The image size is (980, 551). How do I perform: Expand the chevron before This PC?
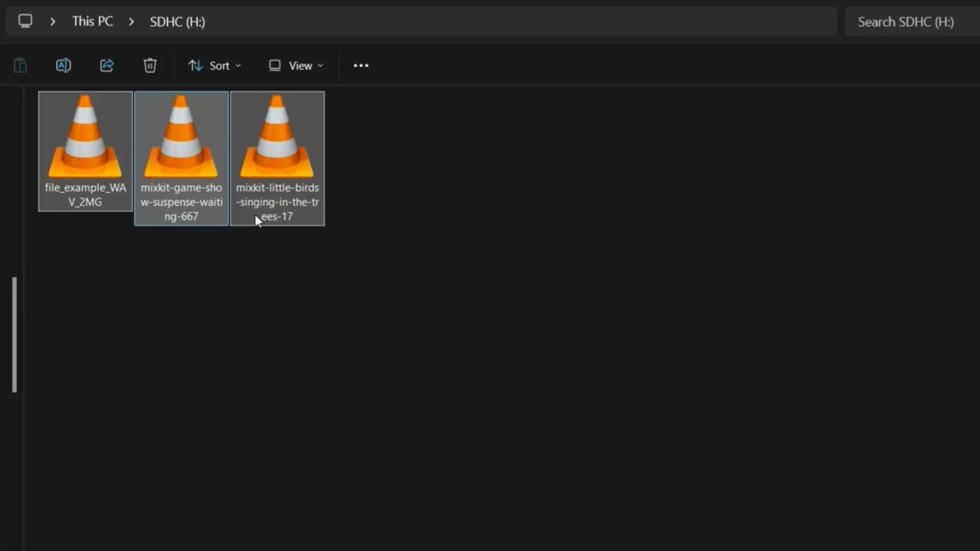(x=53, y=22)
